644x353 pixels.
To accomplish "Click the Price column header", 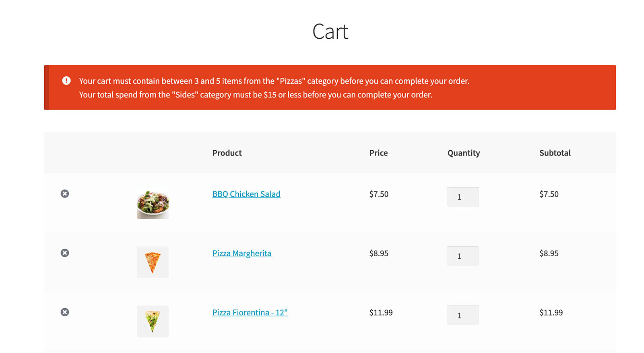I will coord(378,153).
